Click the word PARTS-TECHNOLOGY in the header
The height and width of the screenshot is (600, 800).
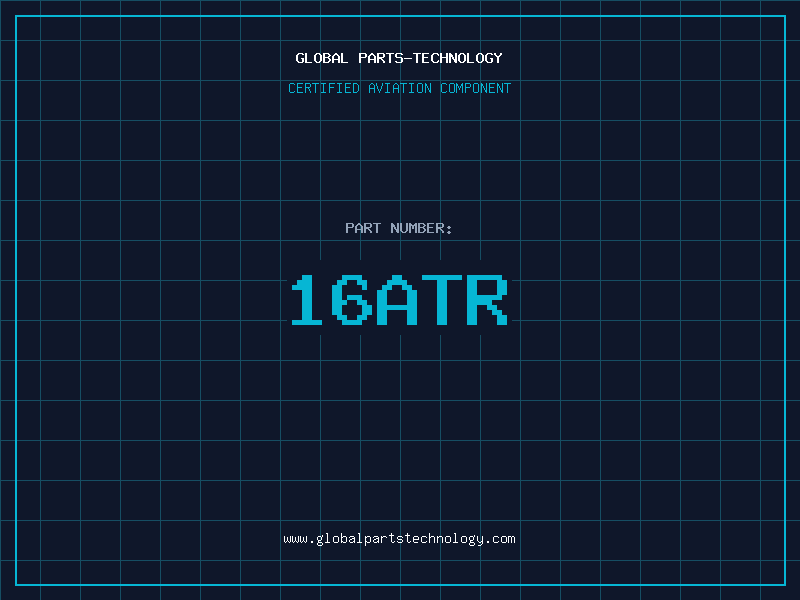coord(430,59)
